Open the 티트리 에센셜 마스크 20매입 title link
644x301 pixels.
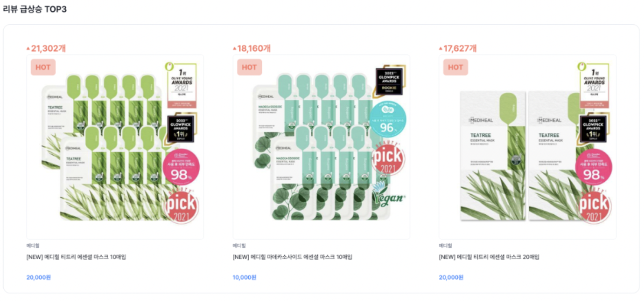[490, 257]
